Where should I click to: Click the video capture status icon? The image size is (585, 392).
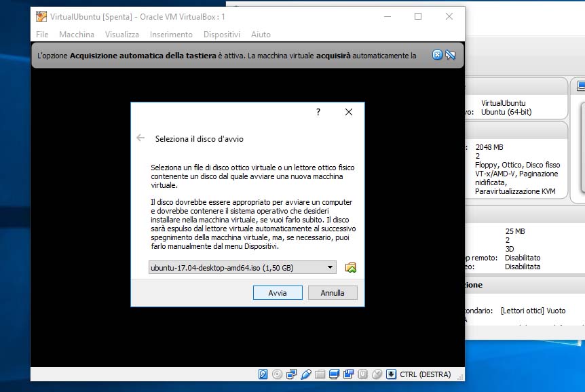point(348,374)
